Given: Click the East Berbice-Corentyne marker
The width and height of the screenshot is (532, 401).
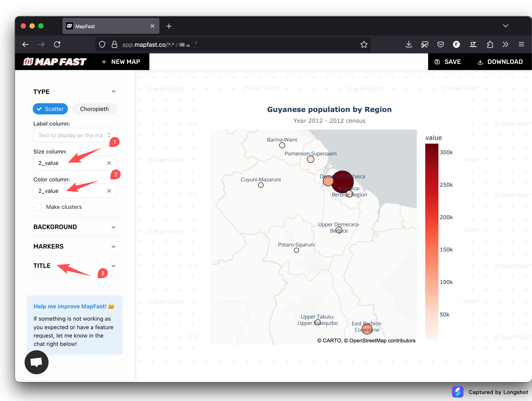Looking at the screenshot, I should [367, 329].
